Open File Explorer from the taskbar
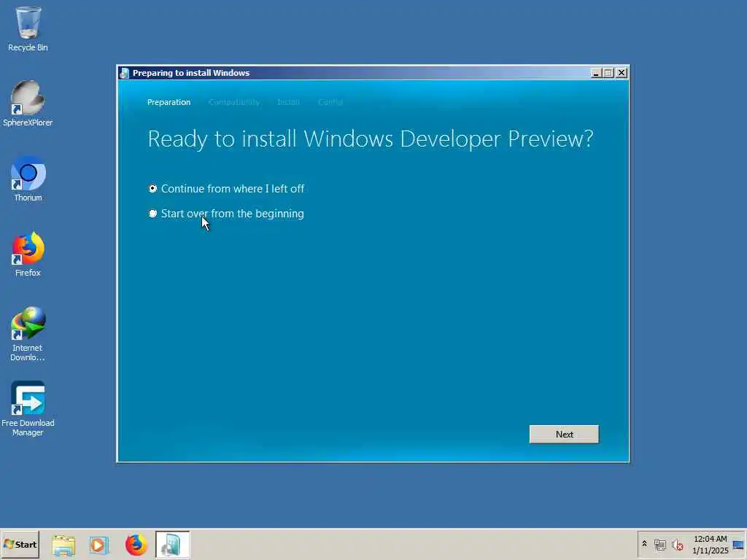747x560 pixels. (x=63, y=545)
